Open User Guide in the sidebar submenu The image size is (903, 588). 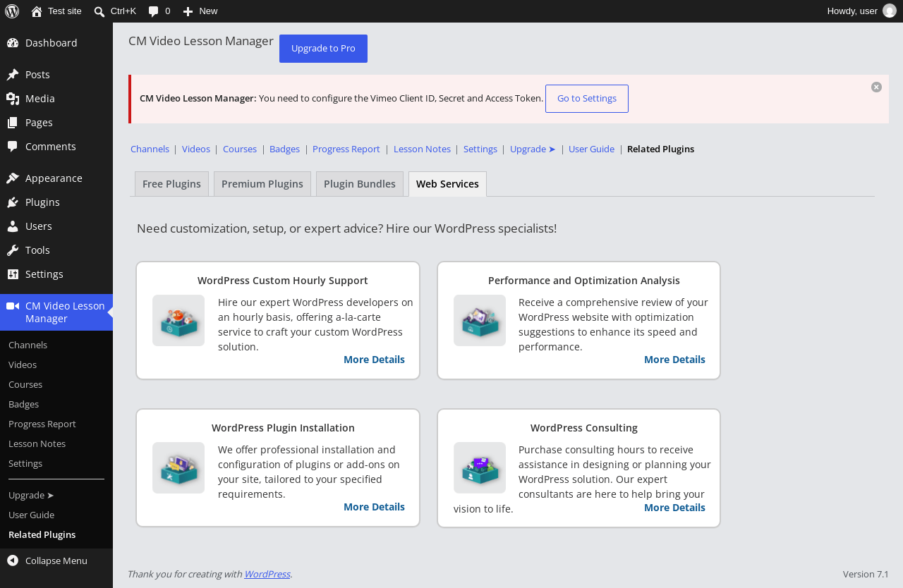(56, 515)
